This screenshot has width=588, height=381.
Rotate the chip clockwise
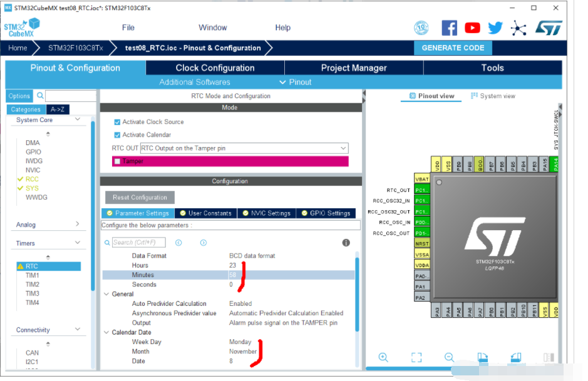tap(483, 357)
